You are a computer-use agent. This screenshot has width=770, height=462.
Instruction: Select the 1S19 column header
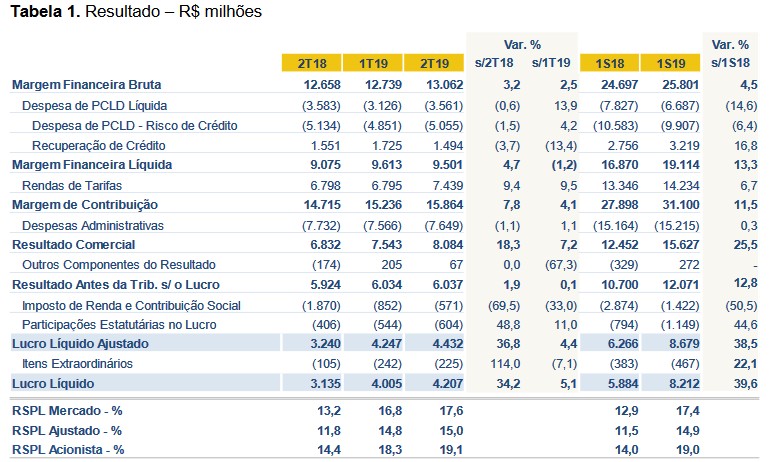click(x=671, y=63)
